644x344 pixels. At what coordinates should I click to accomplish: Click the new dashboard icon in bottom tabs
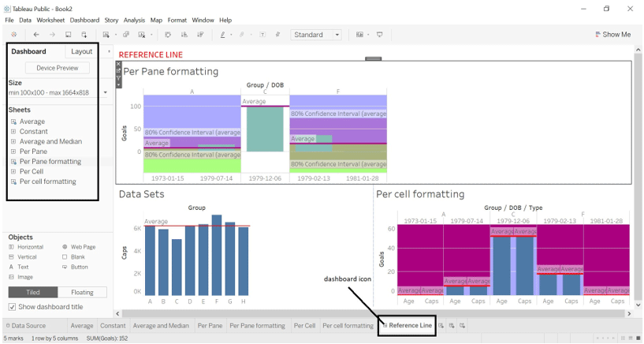pos(452,325)
